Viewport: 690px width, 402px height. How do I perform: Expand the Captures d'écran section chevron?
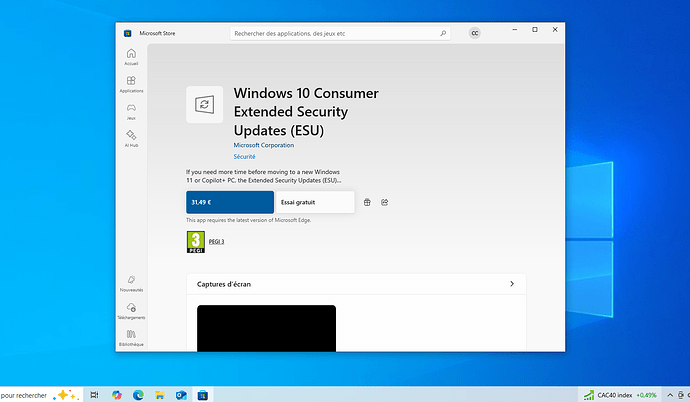[512, 284]
